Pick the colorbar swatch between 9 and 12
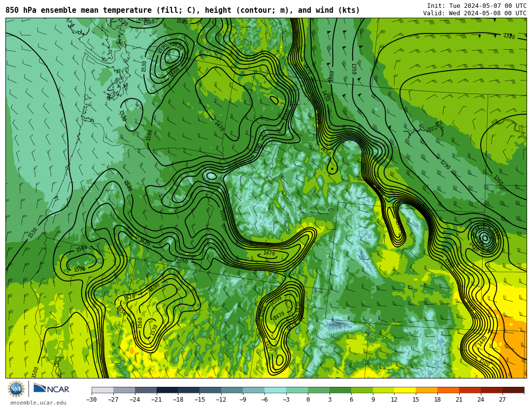The height and width of the screenshot is (409, 532). coord(384,390)
